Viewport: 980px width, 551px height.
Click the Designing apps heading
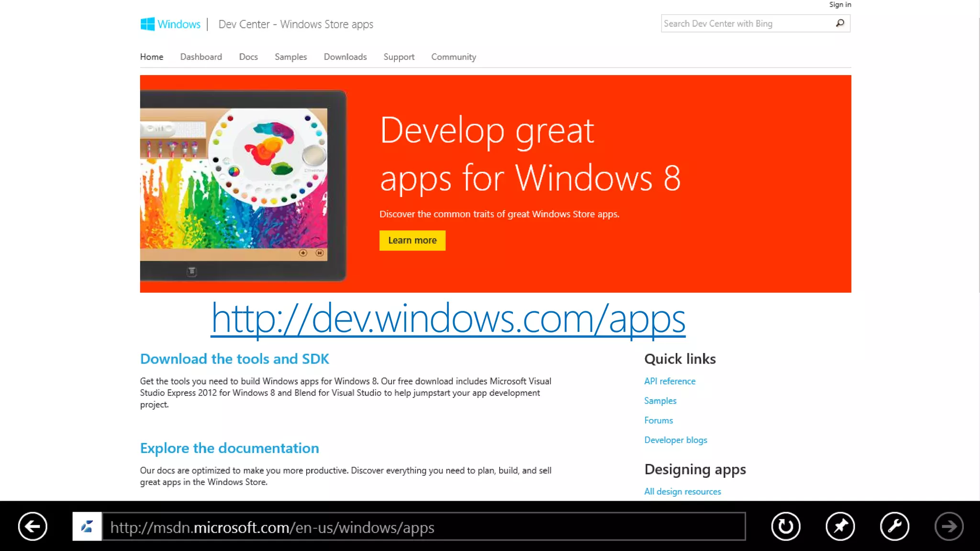pos(695,470)
